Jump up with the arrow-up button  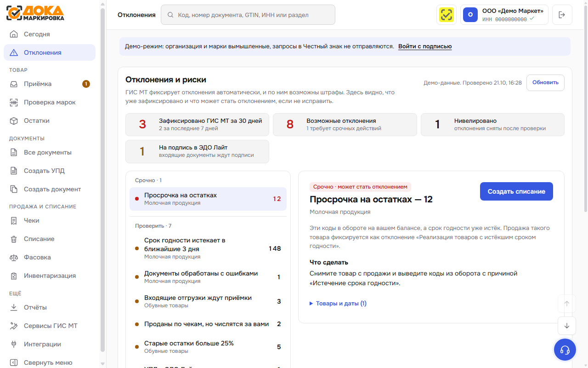[566, 304]
